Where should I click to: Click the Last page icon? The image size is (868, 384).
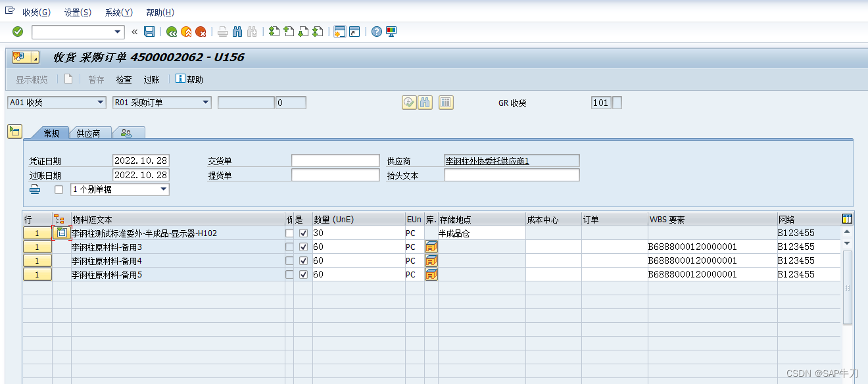[318, 32]
